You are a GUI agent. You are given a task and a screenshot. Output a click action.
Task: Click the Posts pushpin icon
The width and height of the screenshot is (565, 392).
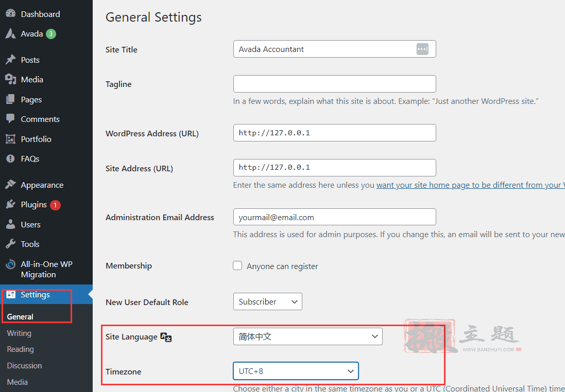coord(11,59)
